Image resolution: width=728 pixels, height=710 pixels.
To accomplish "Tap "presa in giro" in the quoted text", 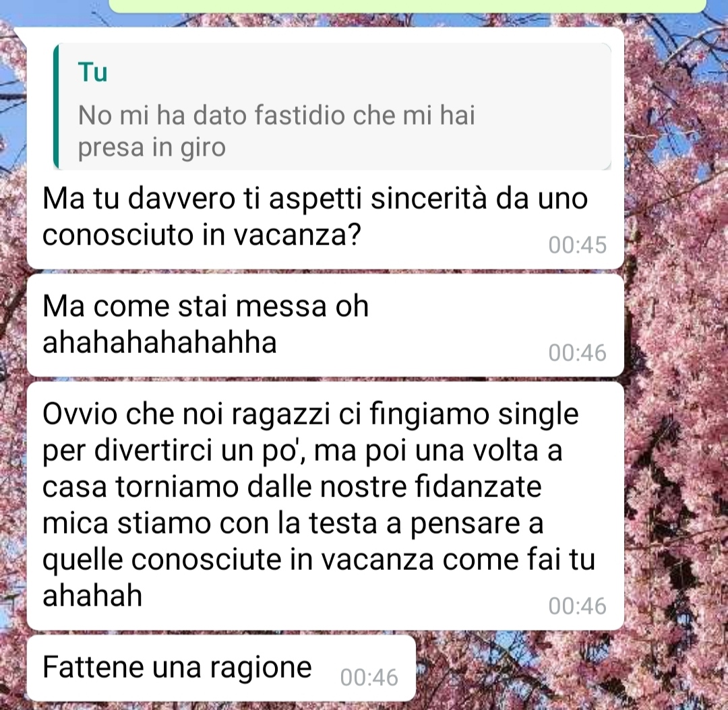I will pyautogui.click(x=152, y=148).
